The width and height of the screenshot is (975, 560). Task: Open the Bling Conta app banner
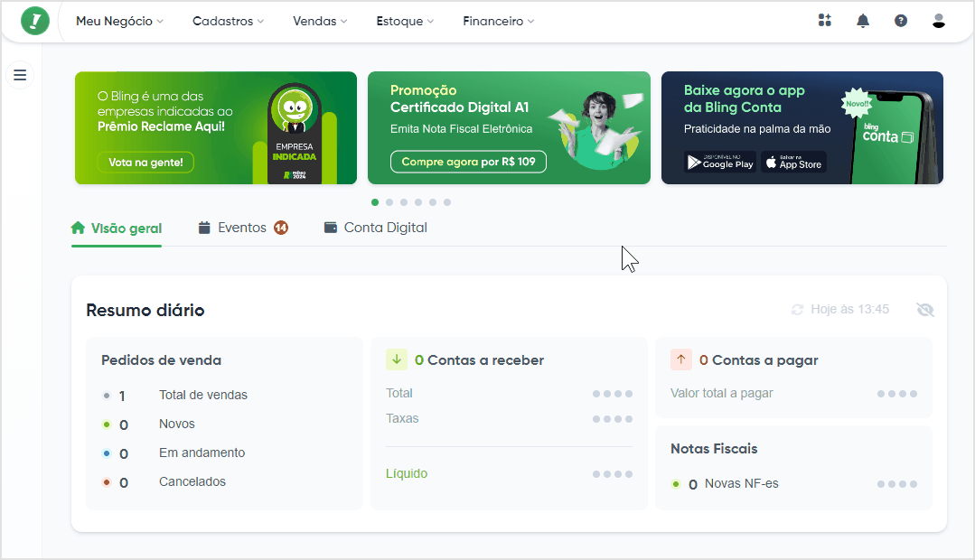tap(802, 127)
